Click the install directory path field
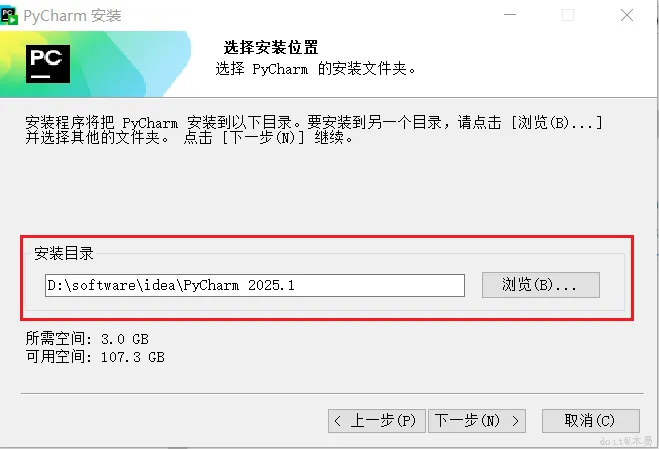This screenshot has width=659, height=449. coord(255,285)
